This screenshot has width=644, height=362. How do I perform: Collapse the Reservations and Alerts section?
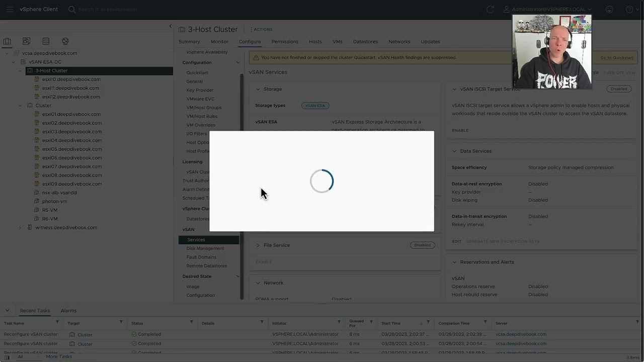click(454, 262)
